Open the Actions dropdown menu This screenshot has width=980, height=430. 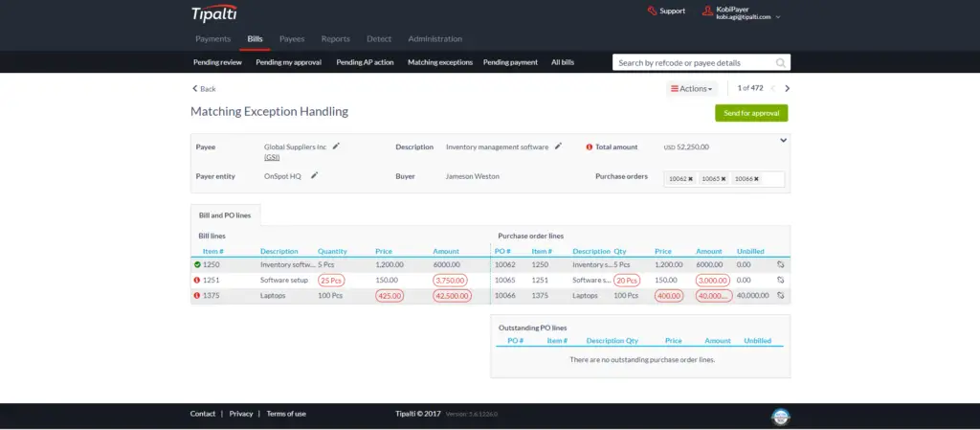[x=692, y=88]
